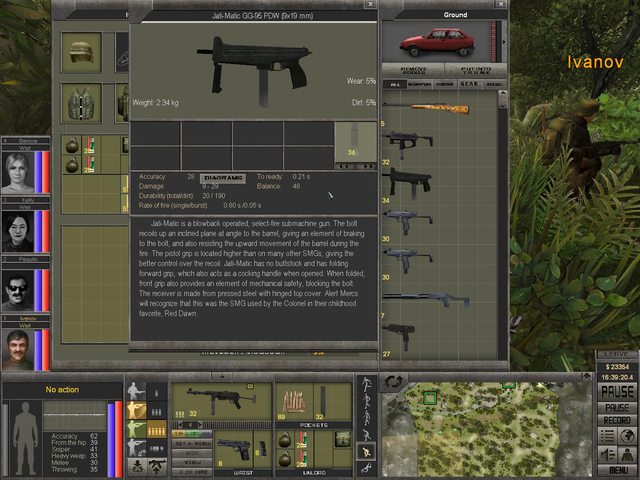
Task: Select the pistol in Waist slot
Action: 234,449
